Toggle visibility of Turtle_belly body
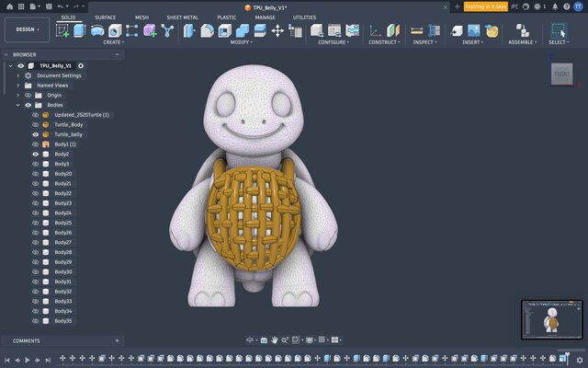Screen dimensions: 588x368 pos(36,134)
